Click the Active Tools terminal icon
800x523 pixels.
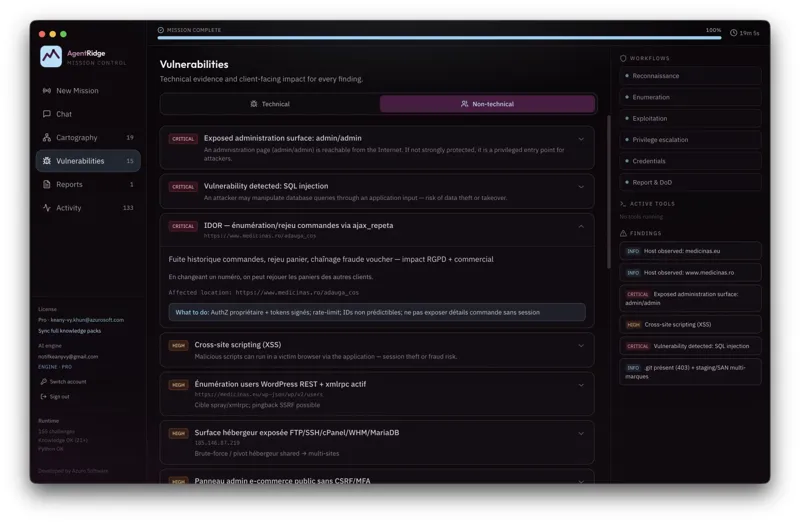(623, 204)
